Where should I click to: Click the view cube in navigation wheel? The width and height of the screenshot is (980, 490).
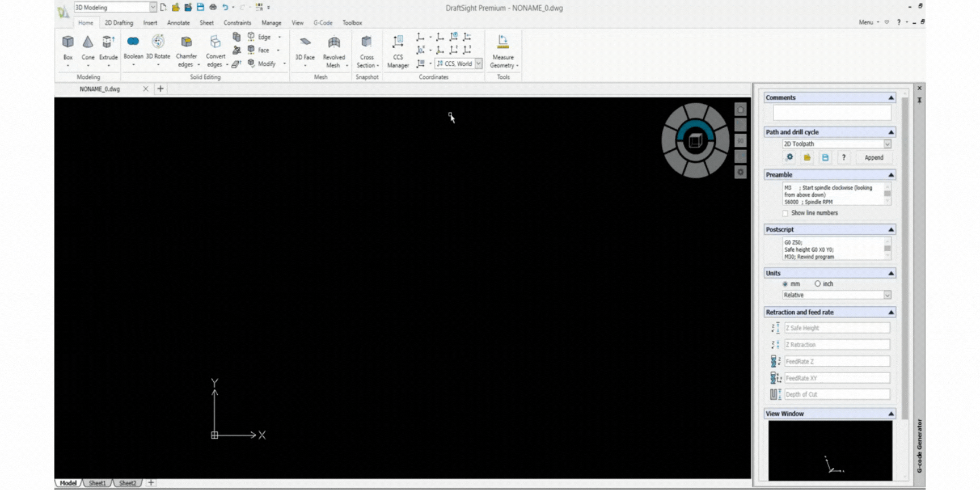[x=695, y=141]
